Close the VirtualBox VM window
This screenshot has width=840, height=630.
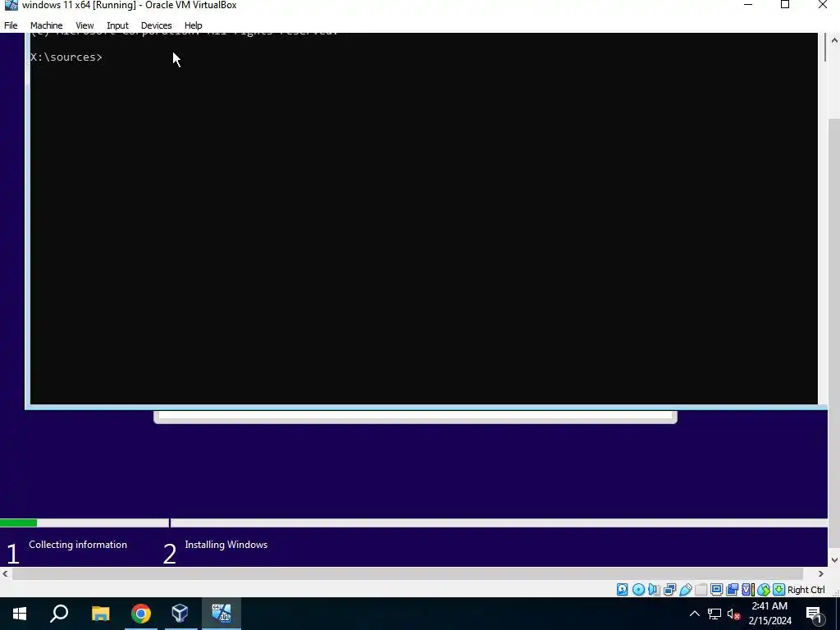point(822,6)
